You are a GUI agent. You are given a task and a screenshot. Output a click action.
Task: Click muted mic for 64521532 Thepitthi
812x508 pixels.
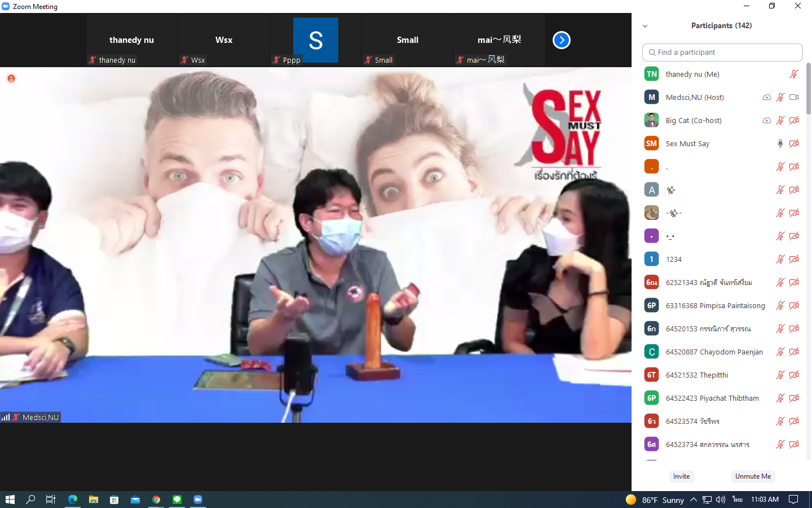780,375
